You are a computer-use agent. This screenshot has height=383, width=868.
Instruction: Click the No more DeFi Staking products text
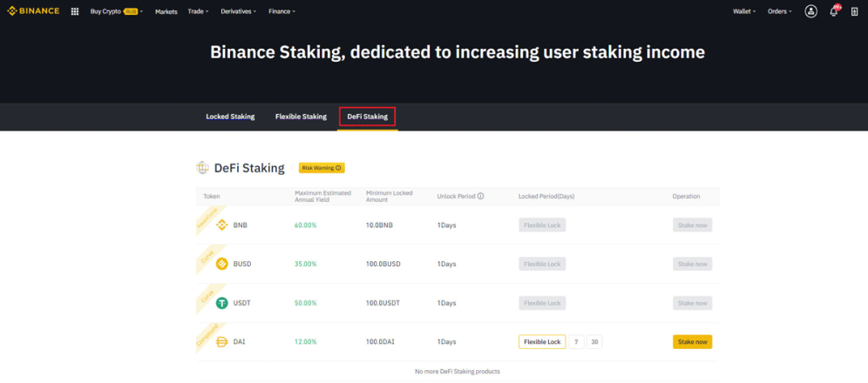458,372
